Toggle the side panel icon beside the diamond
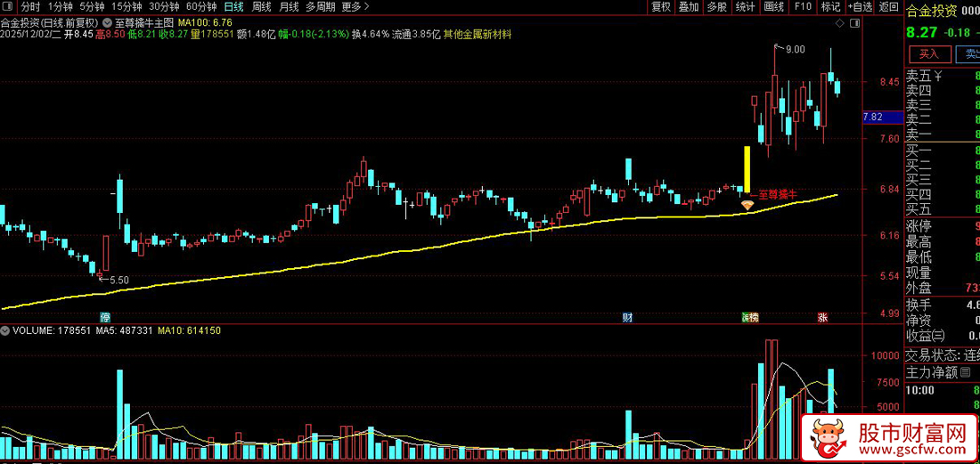 point(855,23)
